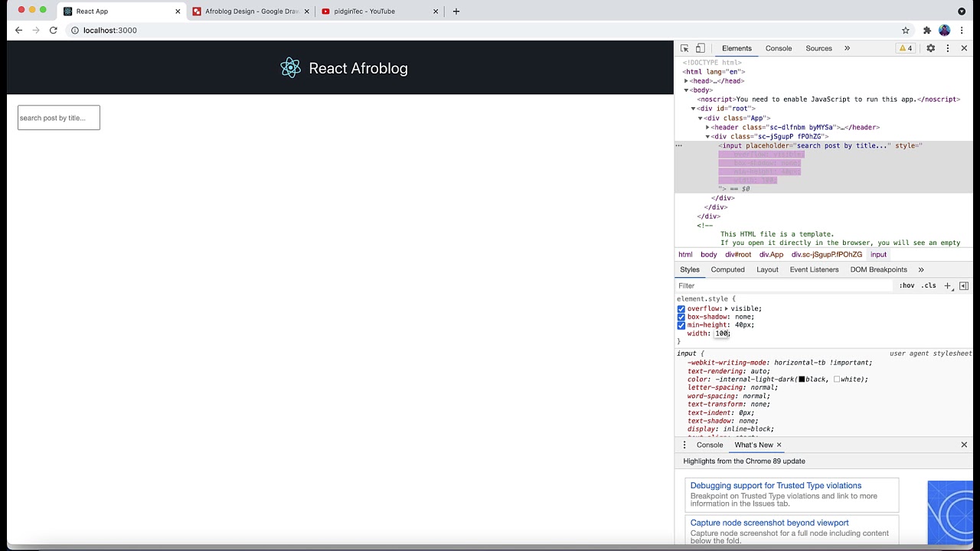Screen dimensions: 980x551
Task: Expand the head element node
Action: (x=686, y=81)
